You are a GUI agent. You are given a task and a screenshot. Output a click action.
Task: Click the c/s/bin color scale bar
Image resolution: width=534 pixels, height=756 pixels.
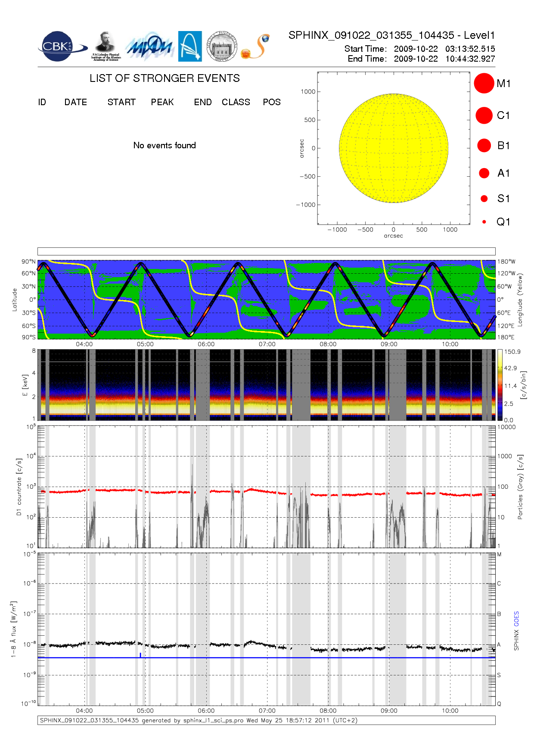pyautogui.click(x=500, y=385)
